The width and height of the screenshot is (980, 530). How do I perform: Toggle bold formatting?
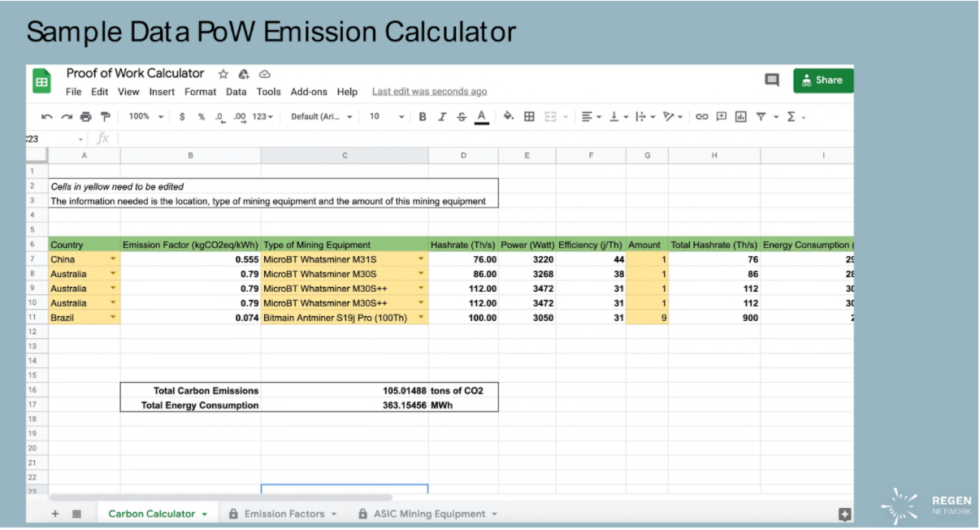pyautogui.click(x=423, y=117)
